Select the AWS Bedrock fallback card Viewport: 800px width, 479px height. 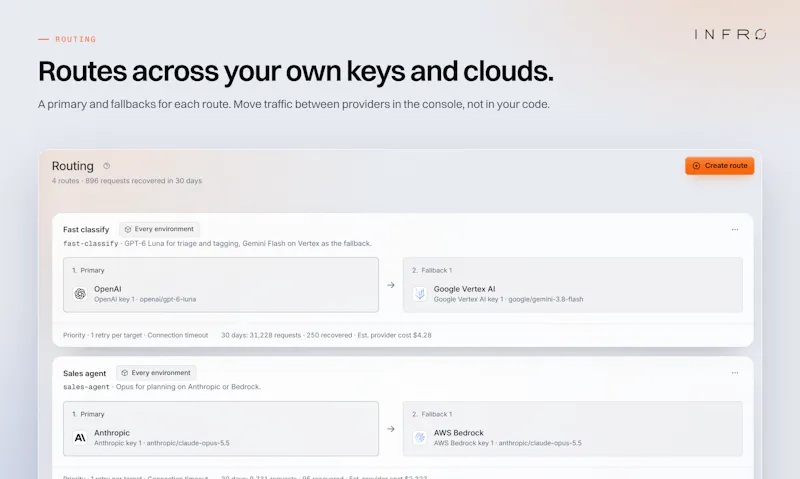tap(572, 428)
